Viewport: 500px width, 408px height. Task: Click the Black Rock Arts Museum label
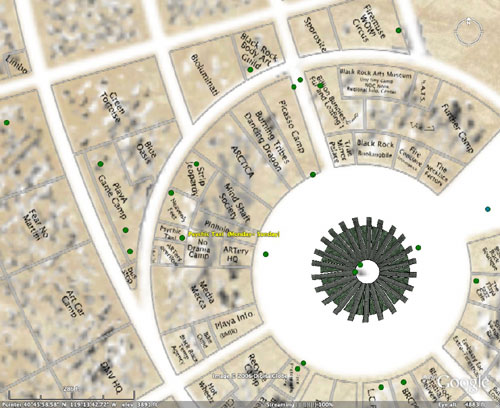click(375, 75)
